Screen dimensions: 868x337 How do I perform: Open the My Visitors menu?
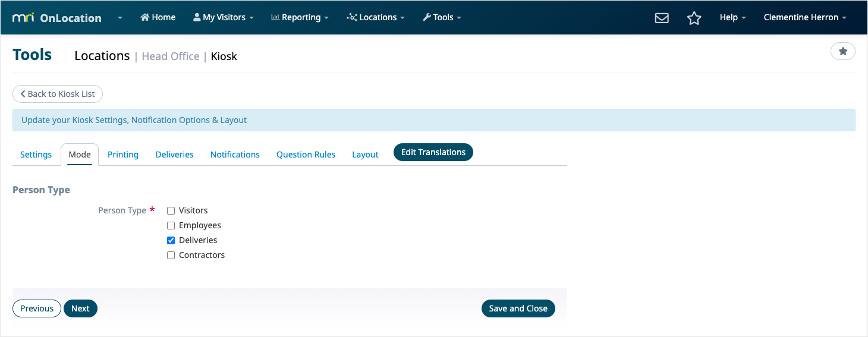click(224, 17)
